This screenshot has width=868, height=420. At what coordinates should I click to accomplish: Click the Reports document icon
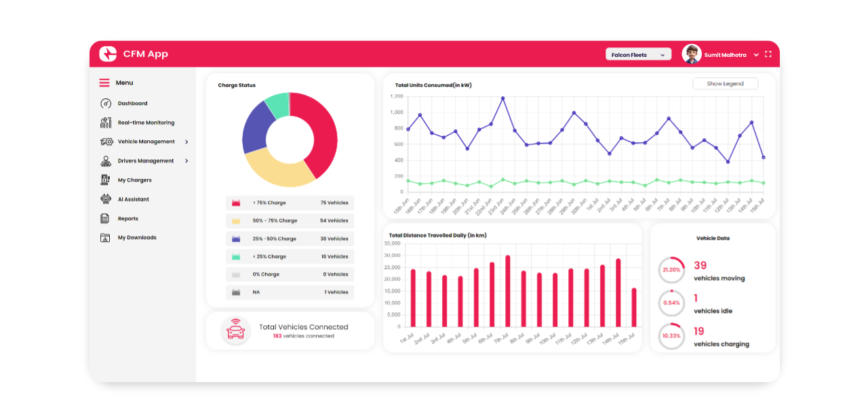pos(105,219)
